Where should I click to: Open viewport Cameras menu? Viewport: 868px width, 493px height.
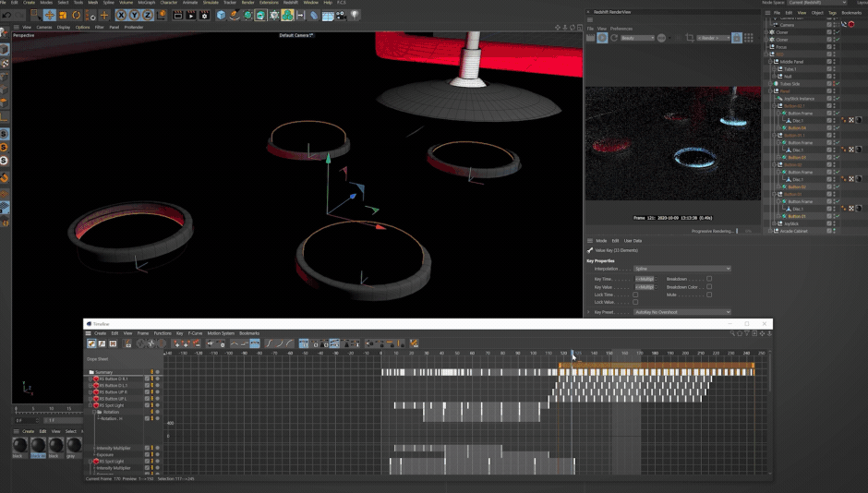point(44,27)
